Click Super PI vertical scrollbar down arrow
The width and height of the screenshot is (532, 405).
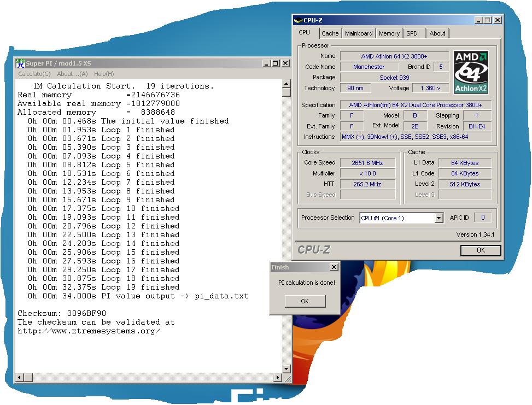287,368
